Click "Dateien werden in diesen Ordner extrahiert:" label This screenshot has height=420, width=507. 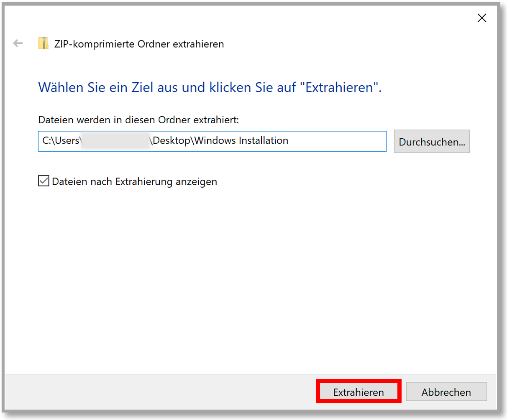point(138,120)
